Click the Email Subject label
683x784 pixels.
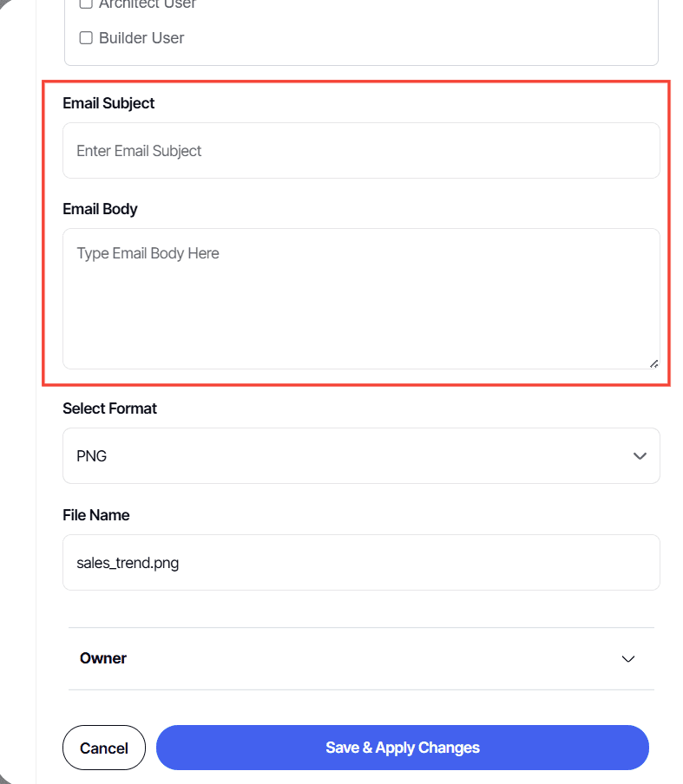(x=108, y=103)
